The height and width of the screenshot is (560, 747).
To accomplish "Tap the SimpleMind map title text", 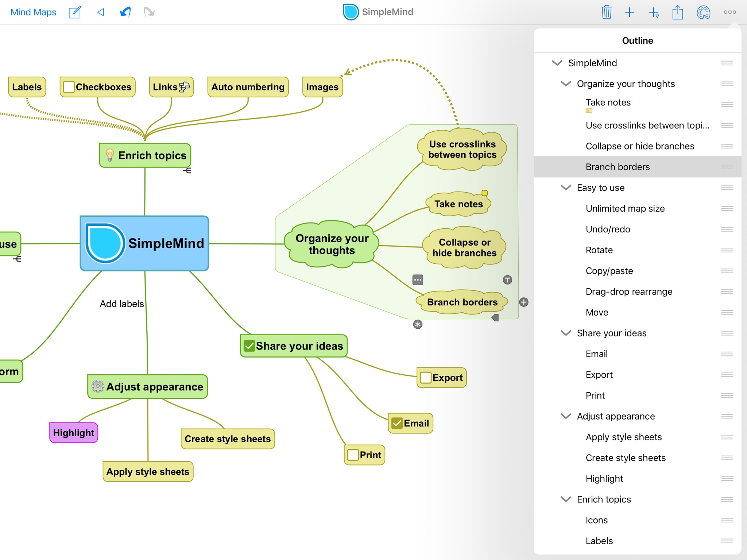I will point(387,12).
